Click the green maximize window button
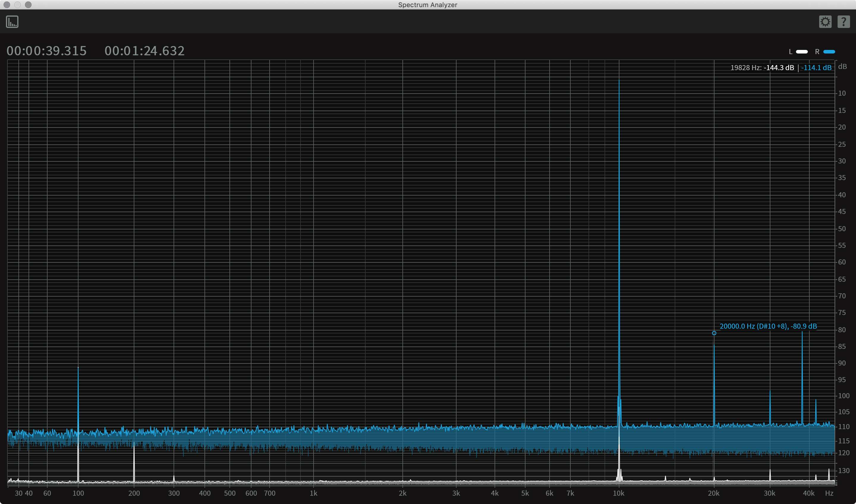 pyautogui.click(x=28, y=5)
